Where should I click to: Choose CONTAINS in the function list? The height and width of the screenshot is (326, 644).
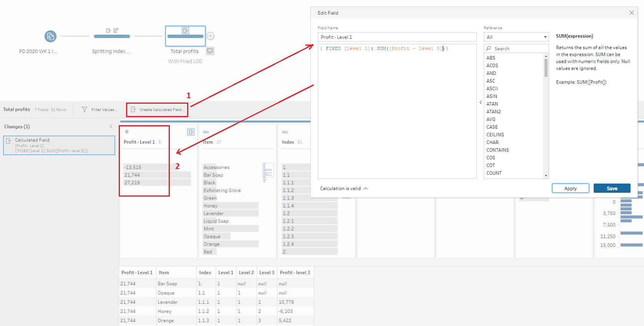point(498,150)
